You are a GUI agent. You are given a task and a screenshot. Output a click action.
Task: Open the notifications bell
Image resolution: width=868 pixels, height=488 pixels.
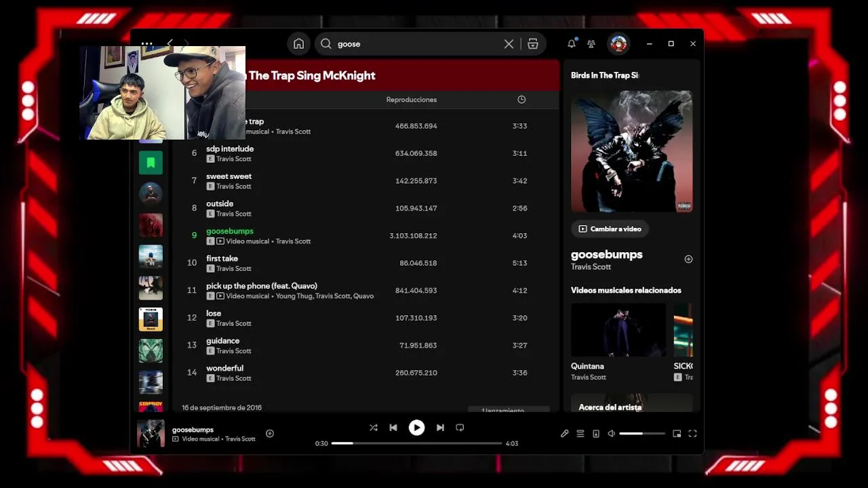click(x=572, y=43)
